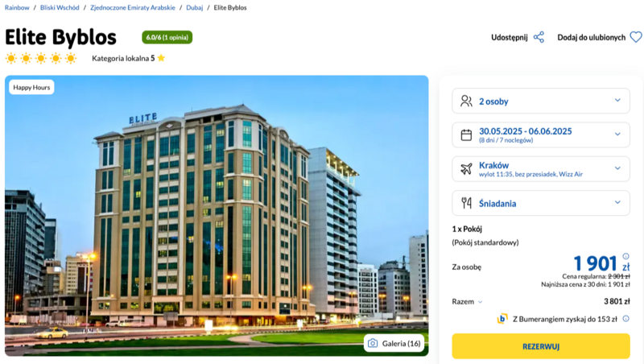Expand the Kraków departure dropdown
The width and height of the screenshot is (644, 364).
pyautogui.click(x=541, y=169)
